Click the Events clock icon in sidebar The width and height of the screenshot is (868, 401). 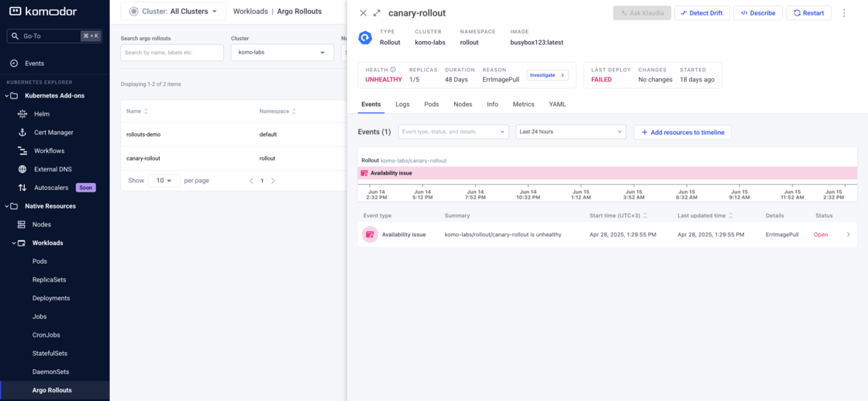[14, 64]
